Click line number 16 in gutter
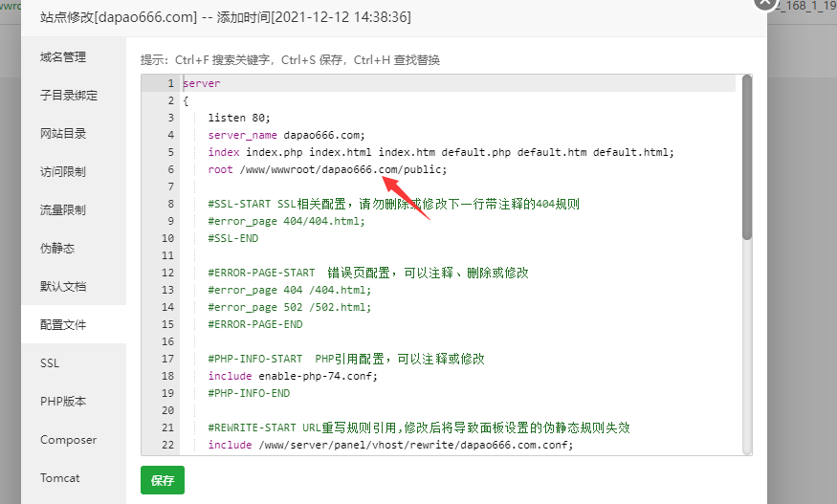 coord(167,341)
